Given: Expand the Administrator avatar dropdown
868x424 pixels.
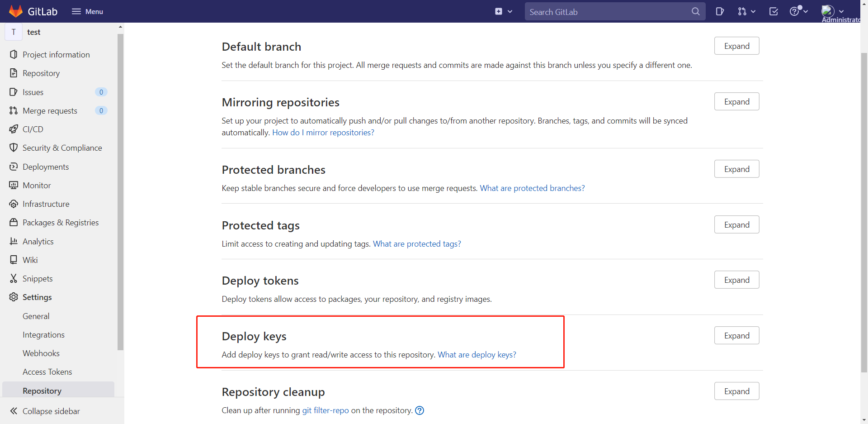Looking at the screenshot, I should pyautogui.click(x=832, y=11).
